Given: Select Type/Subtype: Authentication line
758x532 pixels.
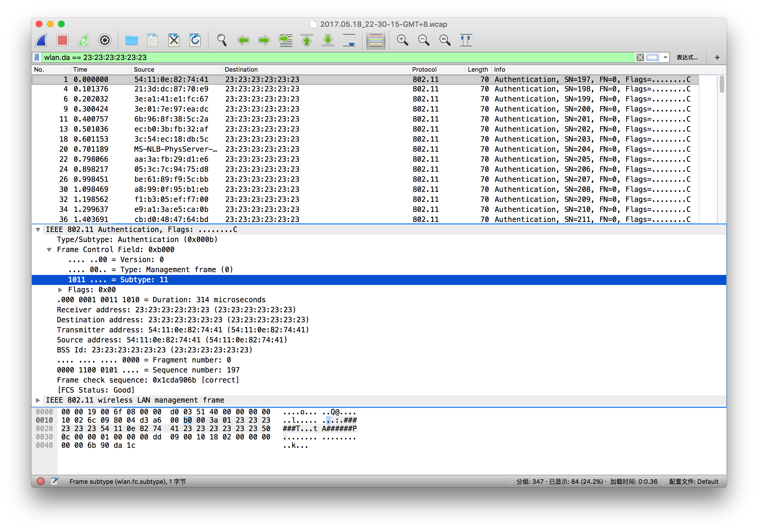Looking at the screenshot, I should pos(379,240).
